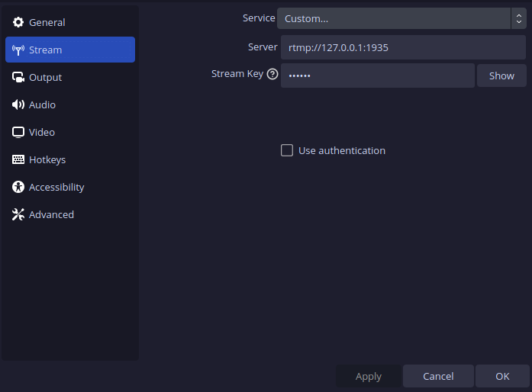This screenshot has height=392, width=532.
Task: Click the Service combo box arrow
Action: 519,18
